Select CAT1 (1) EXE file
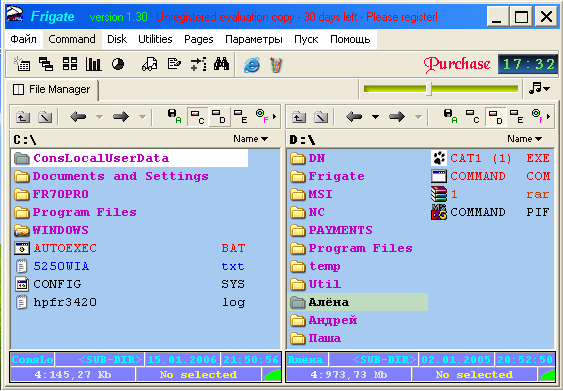563x391 pixels. coord(490,158)
